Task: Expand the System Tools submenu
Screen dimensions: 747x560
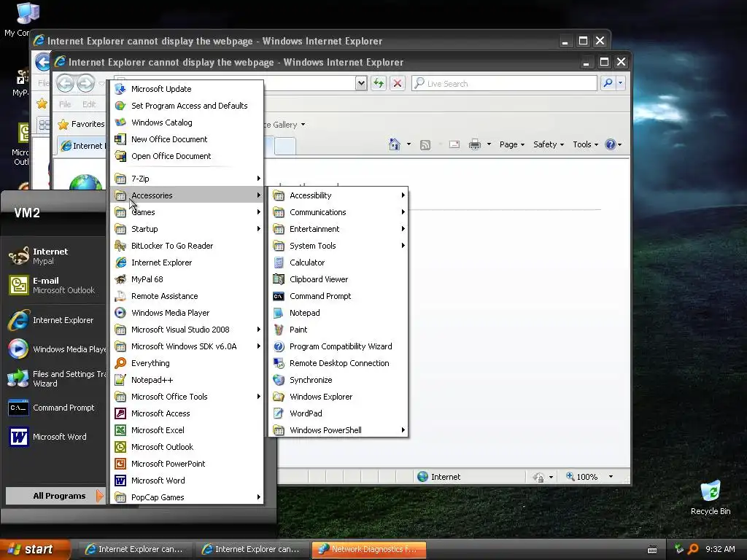Action: point(338,246)
